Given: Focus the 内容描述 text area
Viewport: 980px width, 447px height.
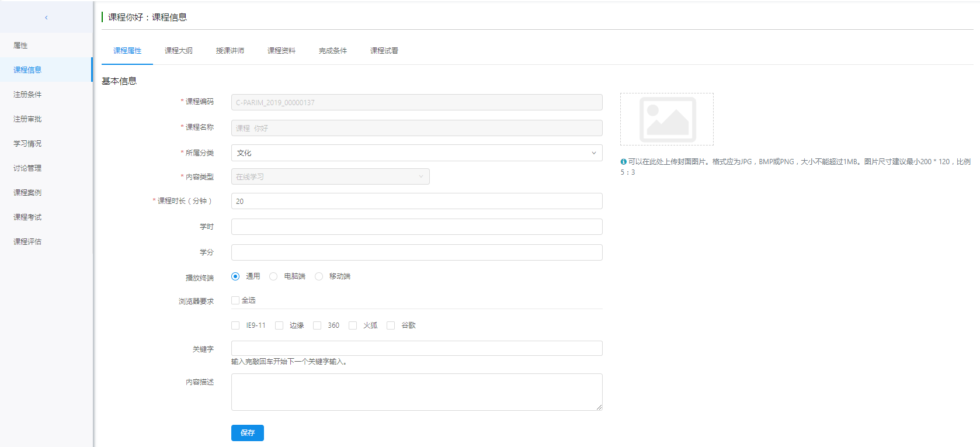Looking at the screenshot, I should point(416,392).
